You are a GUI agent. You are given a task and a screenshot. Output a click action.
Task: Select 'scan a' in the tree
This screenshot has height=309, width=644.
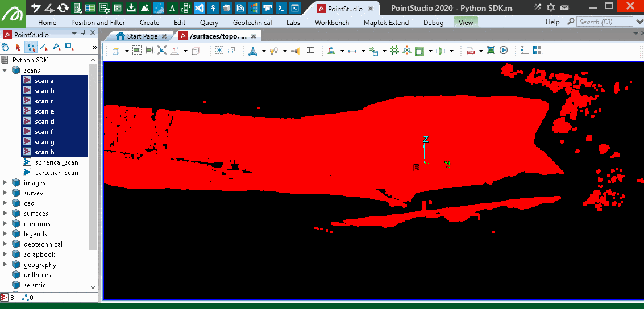click(x=44, y=81)
